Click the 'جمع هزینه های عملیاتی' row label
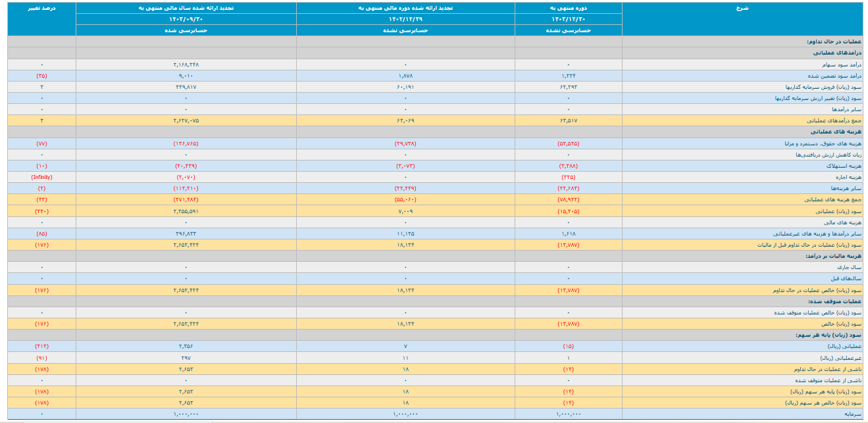Image resolution: width=868 pixels, height=423 pixels. coord(831,199)
